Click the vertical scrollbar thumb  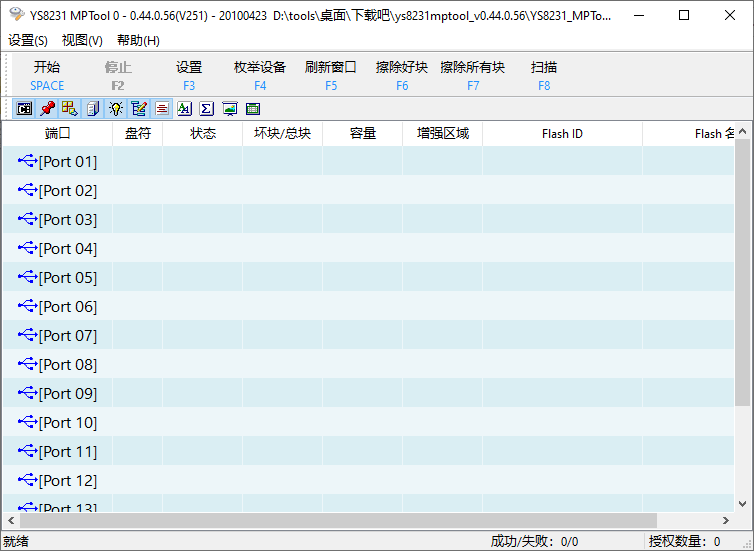[x=742, y=273]
